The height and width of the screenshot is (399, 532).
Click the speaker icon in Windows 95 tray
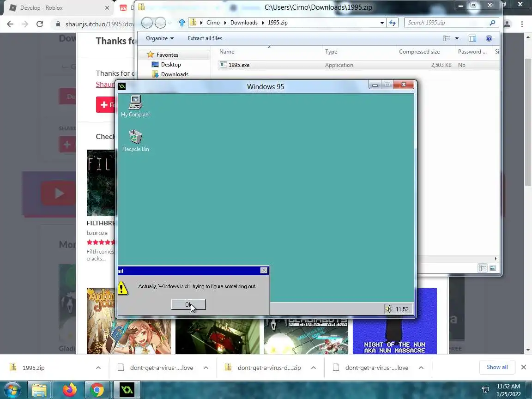pos(388,309)
